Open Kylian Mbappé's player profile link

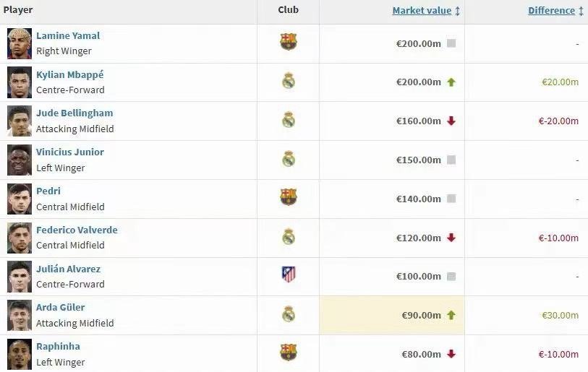click(x=70, y=74)
